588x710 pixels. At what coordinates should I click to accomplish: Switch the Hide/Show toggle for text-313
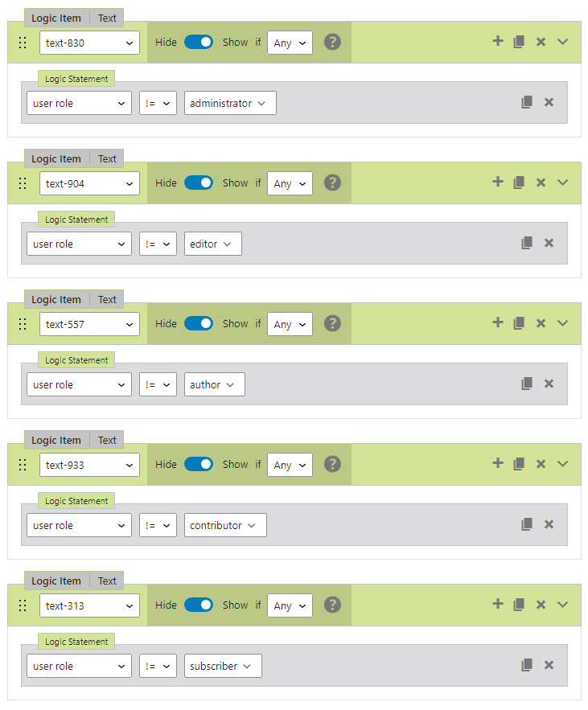pos(199,605)
